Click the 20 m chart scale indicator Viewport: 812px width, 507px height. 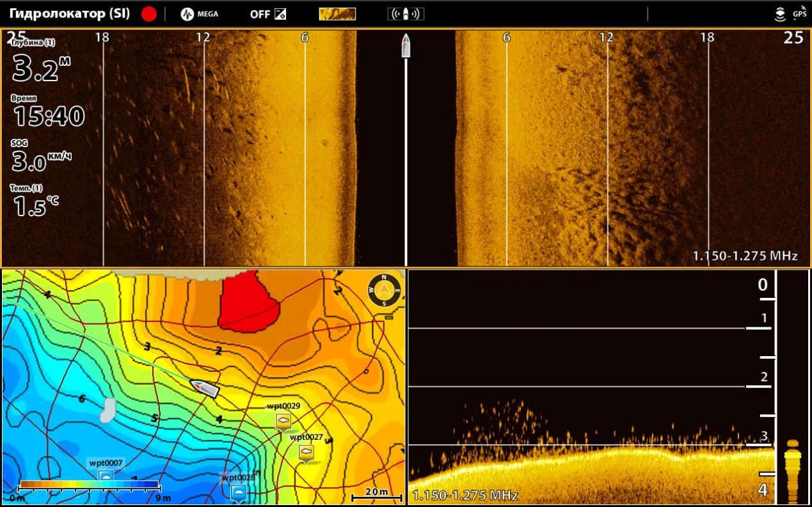[x=377, y=494]
